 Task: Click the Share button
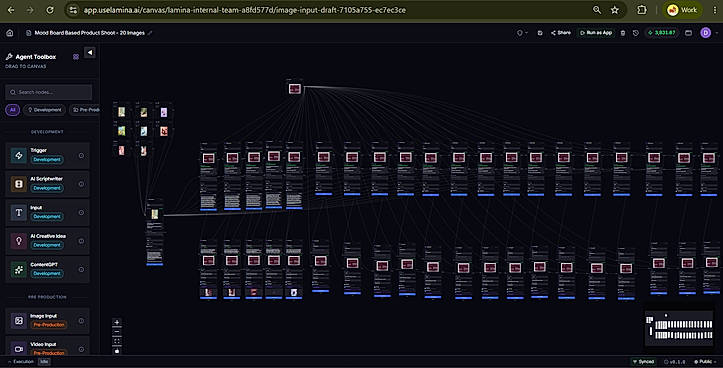(561, 33)
